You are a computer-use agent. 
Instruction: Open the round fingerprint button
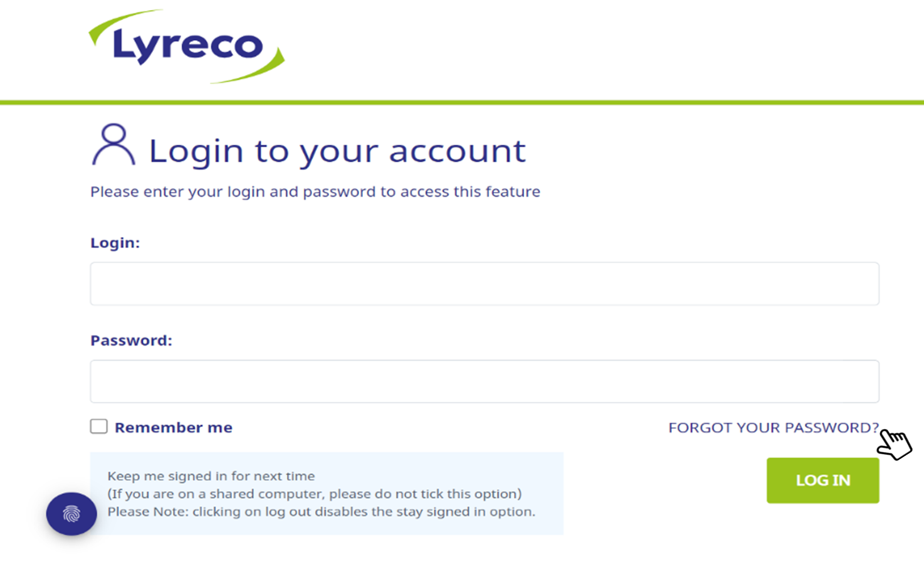[x=71, y=514]
